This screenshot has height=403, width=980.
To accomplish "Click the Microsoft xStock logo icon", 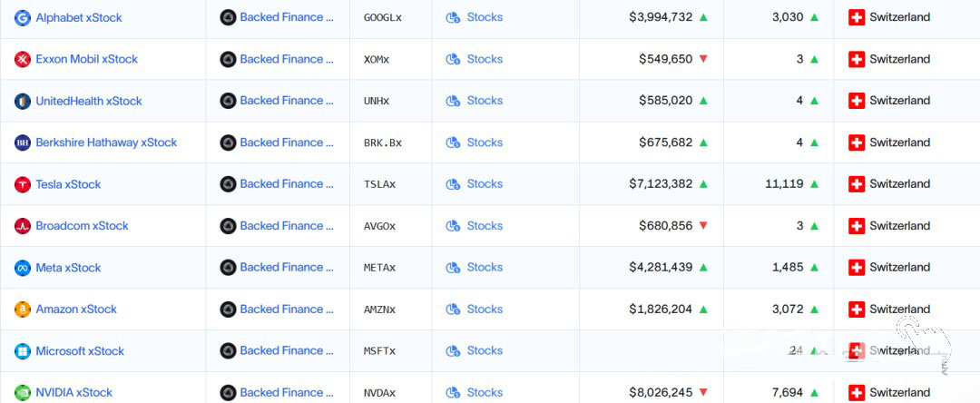I will 23,351.
